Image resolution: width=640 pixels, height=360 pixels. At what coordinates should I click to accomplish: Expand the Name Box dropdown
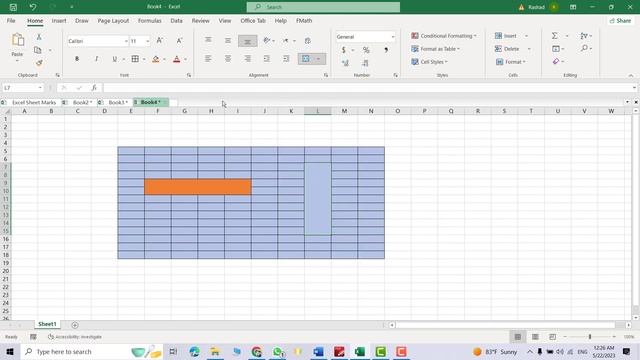40,88
